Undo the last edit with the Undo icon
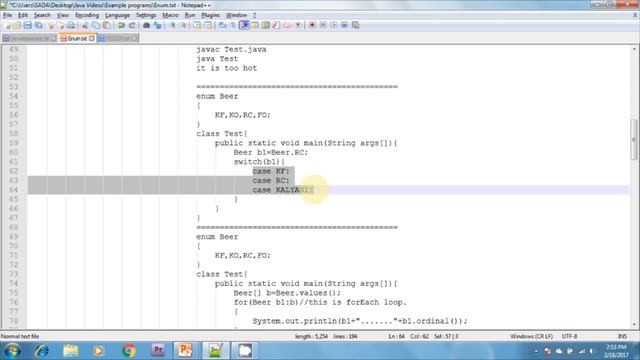Viewport: 640px width, 360px height. 121,25
